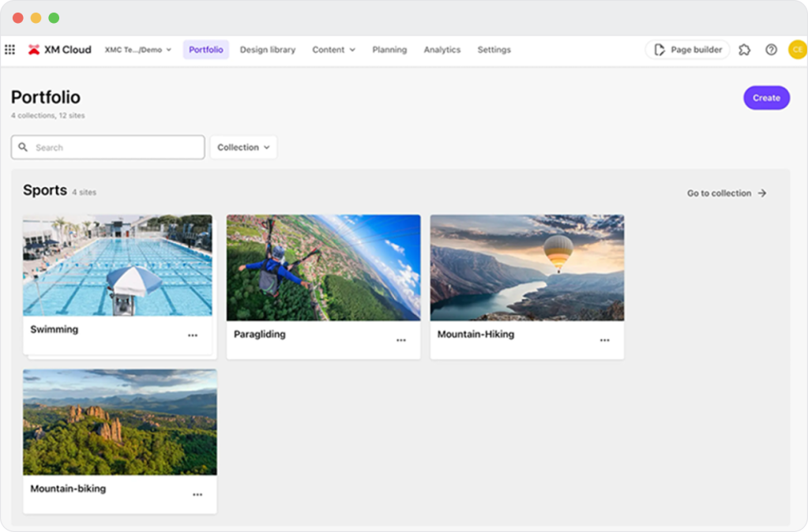Open the app switcher grid icon
The height and width of the screenshot is (532, 808).
(9, 50)
